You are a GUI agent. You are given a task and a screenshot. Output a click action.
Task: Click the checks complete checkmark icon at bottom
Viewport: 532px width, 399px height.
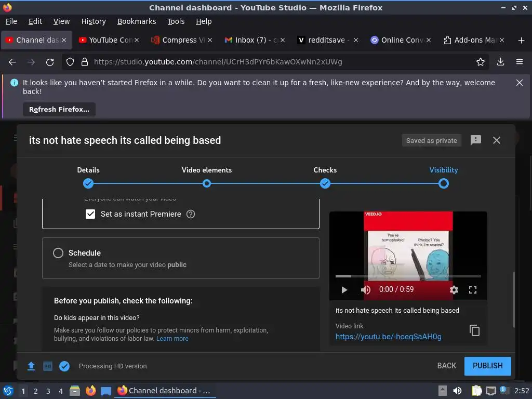[64, 366]
